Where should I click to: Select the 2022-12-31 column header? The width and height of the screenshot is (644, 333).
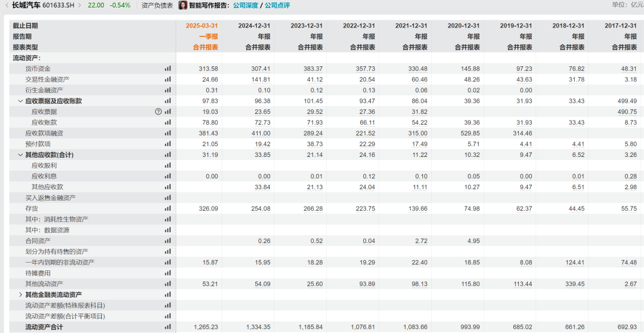359,26
